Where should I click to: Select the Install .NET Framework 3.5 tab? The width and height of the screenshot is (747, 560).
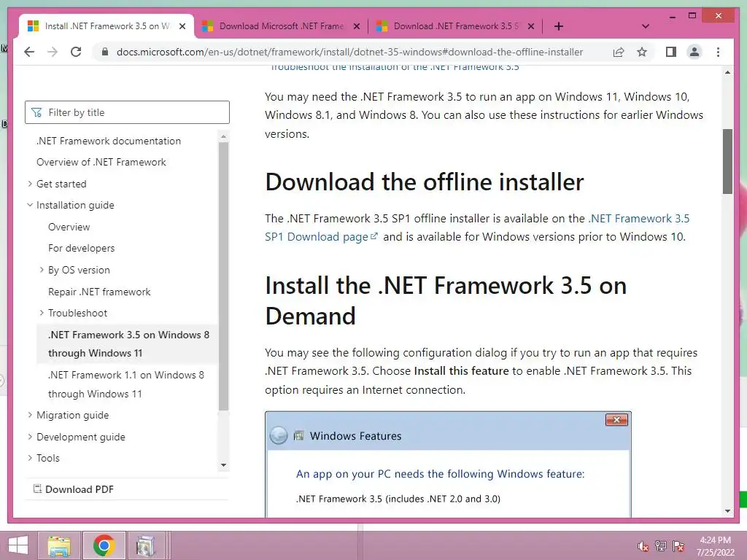[x=107, y=26]
